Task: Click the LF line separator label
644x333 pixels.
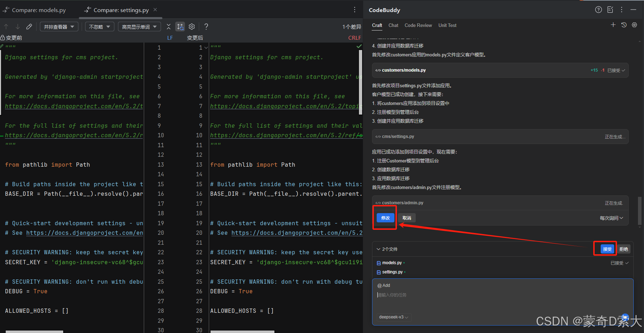Action: pos(170,38)
